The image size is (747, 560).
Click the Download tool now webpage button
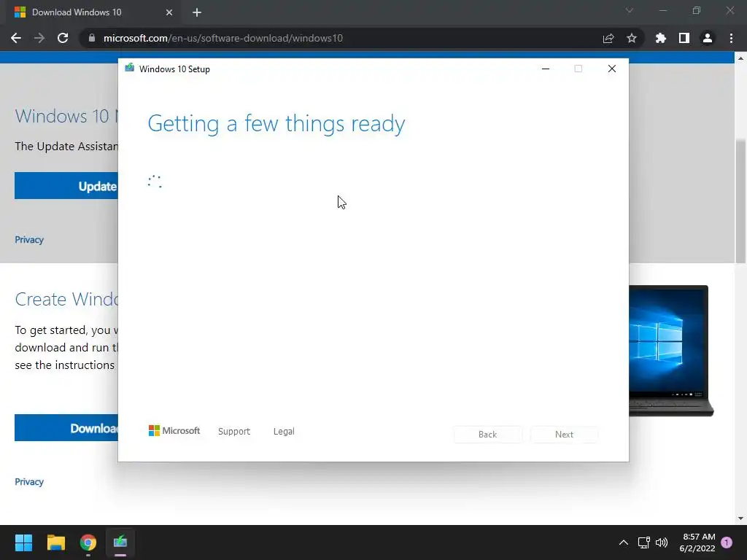click(x=66, y=427)
